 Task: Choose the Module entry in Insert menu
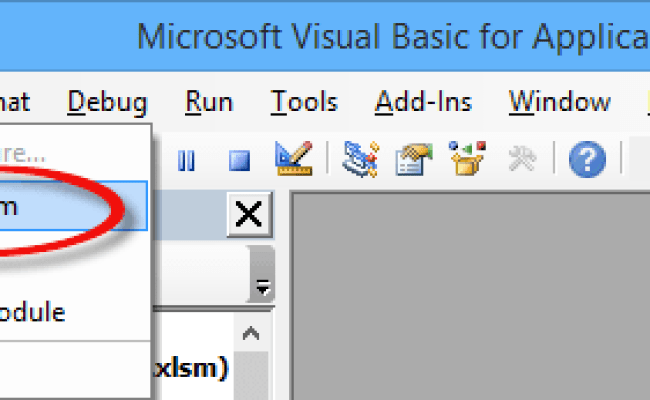75,312
